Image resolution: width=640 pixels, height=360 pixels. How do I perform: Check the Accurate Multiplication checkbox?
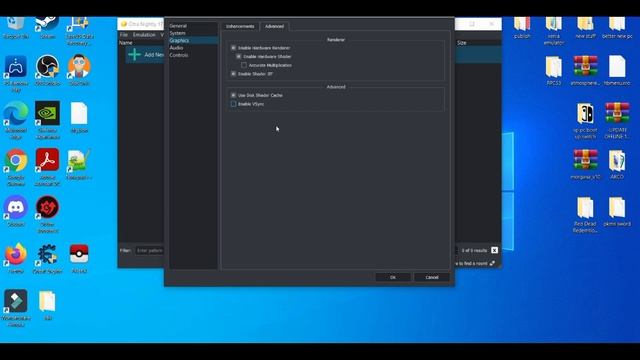(244, 65)
